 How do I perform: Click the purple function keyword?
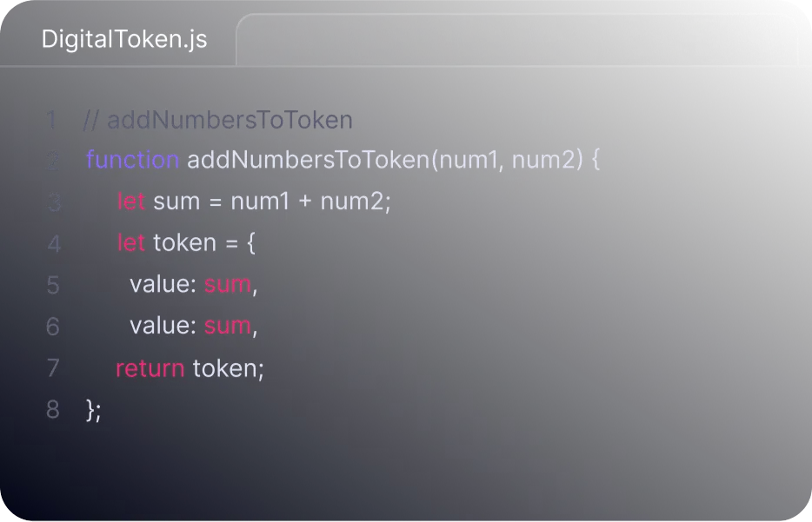coord(132,159)
